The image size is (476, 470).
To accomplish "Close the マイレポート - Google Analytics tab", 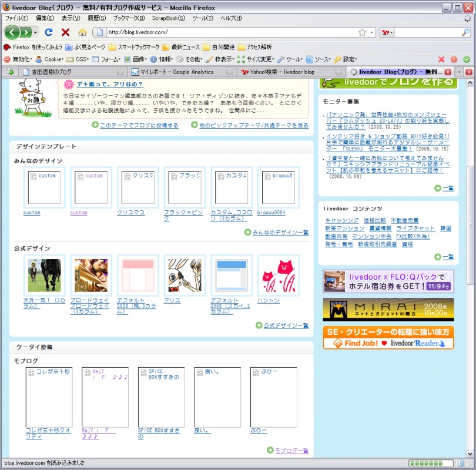I will point(230,72).
